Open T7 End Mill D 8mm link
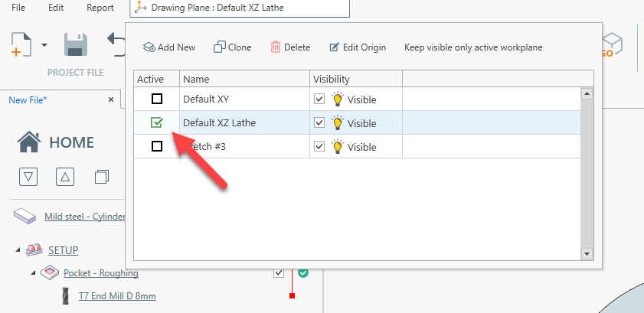This screenshot has height=313, width=644. point(117,295)
